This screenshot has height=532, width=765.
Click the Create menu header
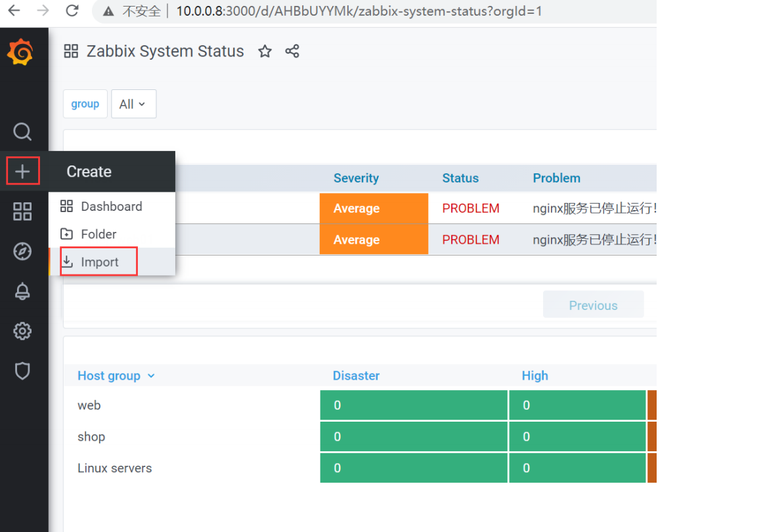coord(112,172)
